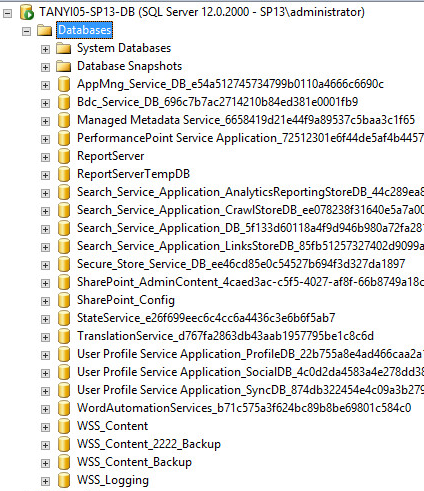Select the WordAutomationServices database
The height and width of the screenshot is (491, 424).
pos(244,408)
